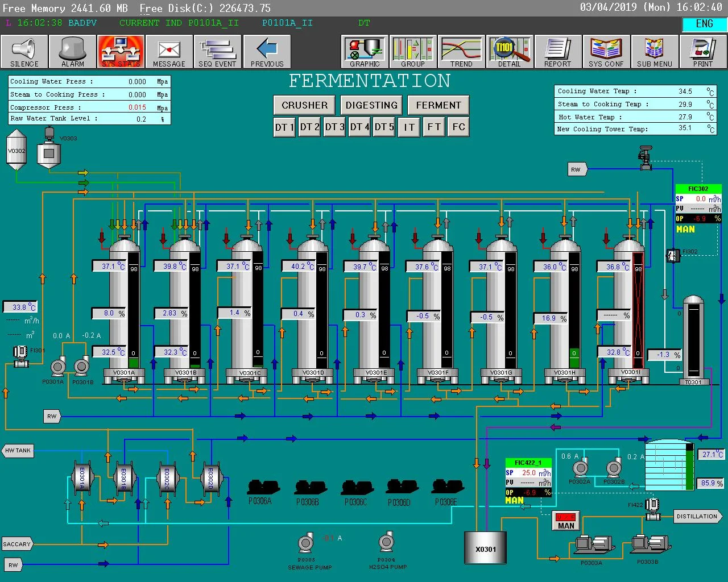This screenshot has width=728, height=582.
Task: Open the DT 3 tab
Action: tap(334, 127)
